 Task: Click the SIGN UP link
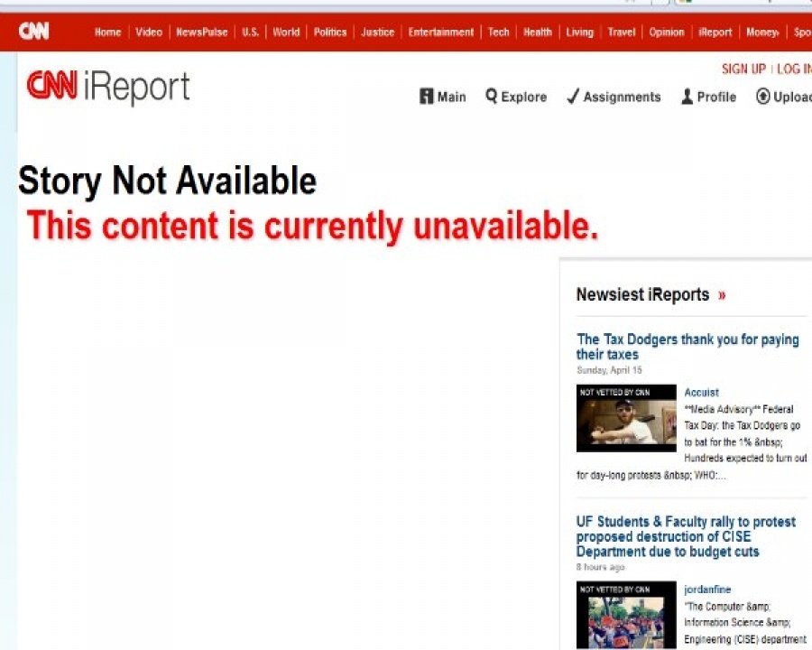point(743,69)
